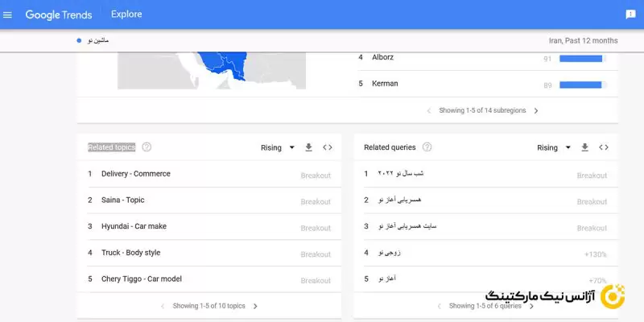The height and width of the screenshot is (322, 644).
Task: Go to previous page of subregions
Action: (429, 110)
